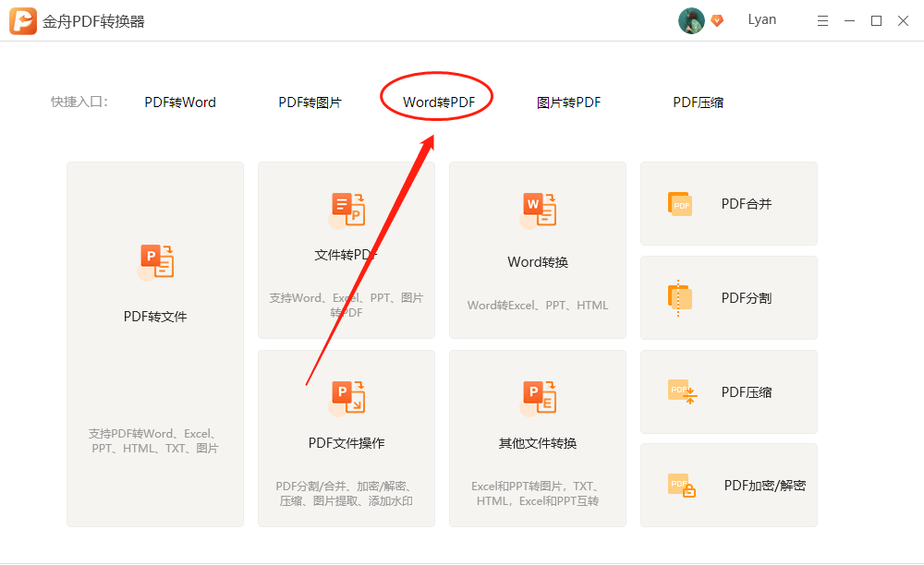This screenshot has height=565, width=924.
Task: Click the 其他文件转换 title text
Action: 538,443
